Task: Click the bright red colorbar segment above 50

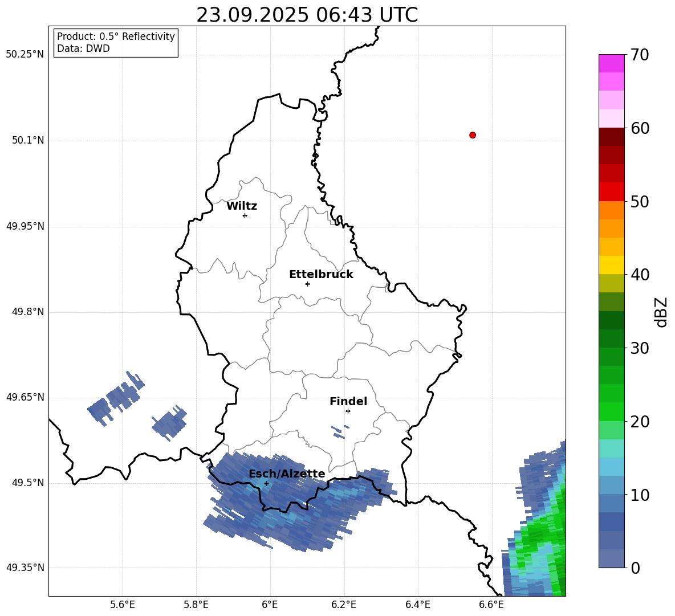Action: click(x=611, y=191)
